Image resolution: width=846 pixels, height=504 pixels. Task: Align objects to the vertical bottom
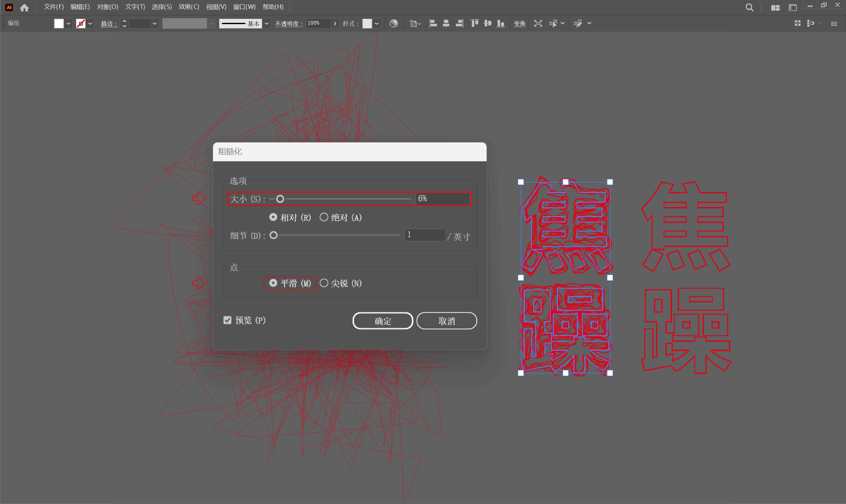501,23
